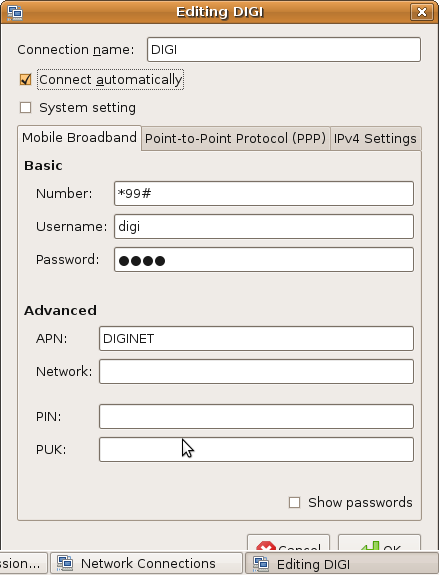Confirm with the OK button

379,543
